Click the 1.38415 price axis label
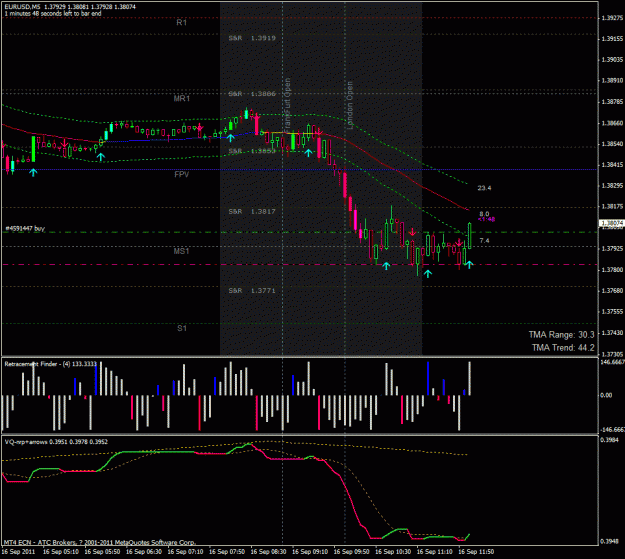 click(x=612, y=165)
